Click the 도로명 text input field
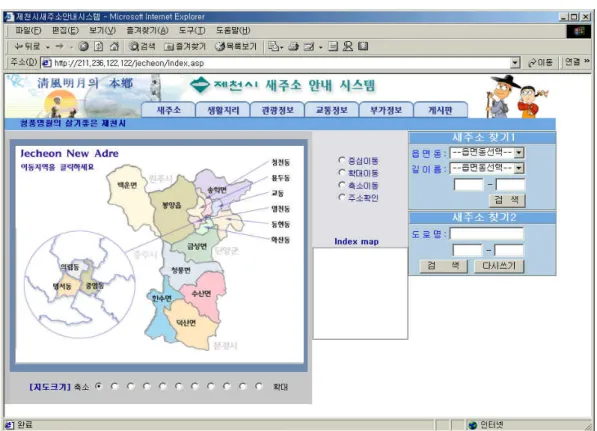This screenshot has width=597, height=431. (x=487, y=233)
